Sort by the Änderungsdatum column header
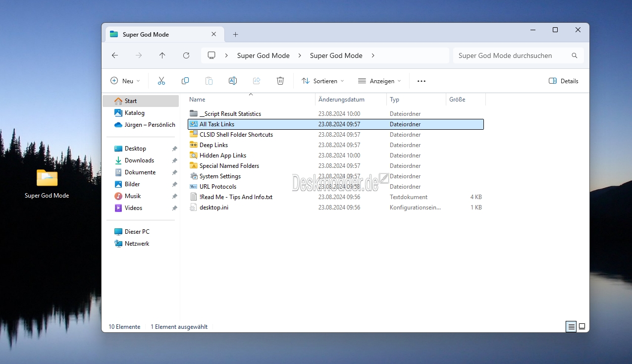This screenshot has width=632, height=364. coord(342,100)
